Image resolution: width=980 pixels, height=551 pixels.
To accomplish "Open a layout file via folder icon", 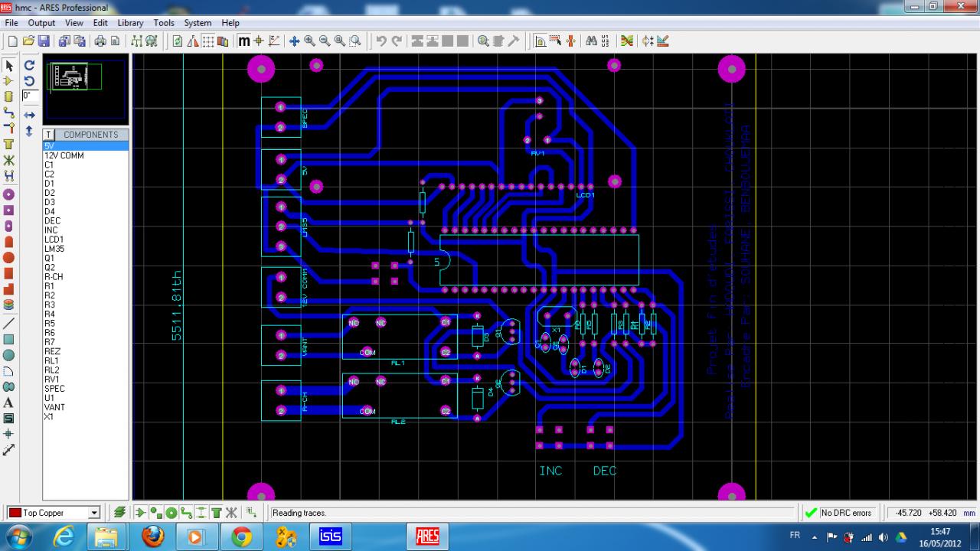I will click(28, 41).
